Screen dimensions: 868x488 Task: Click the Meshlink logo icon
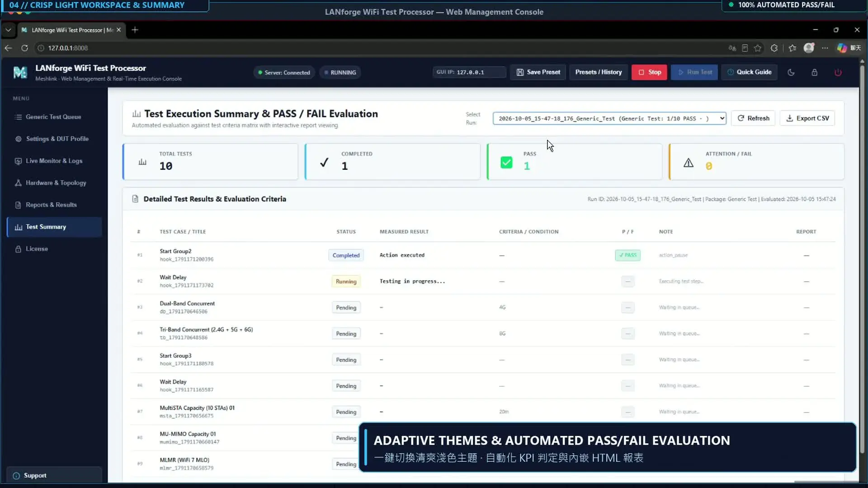[x=20, y=72]
